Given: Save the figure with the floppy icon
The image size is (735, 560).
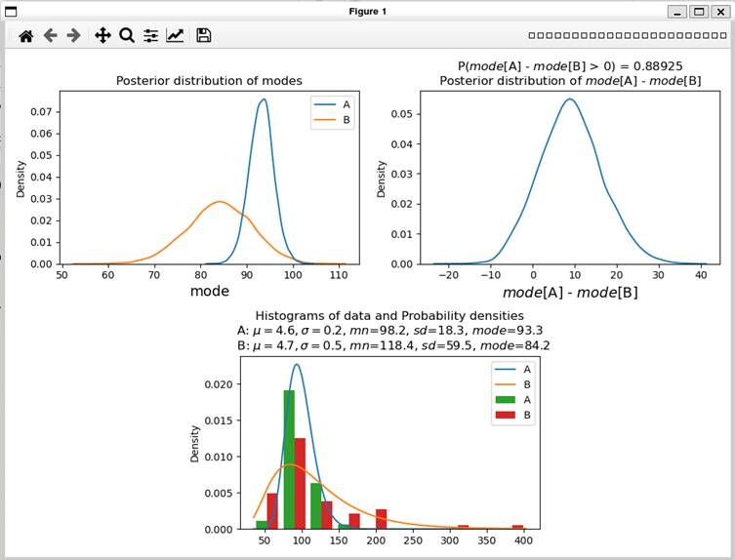Looking at the screenshot, I should point(203,35).
